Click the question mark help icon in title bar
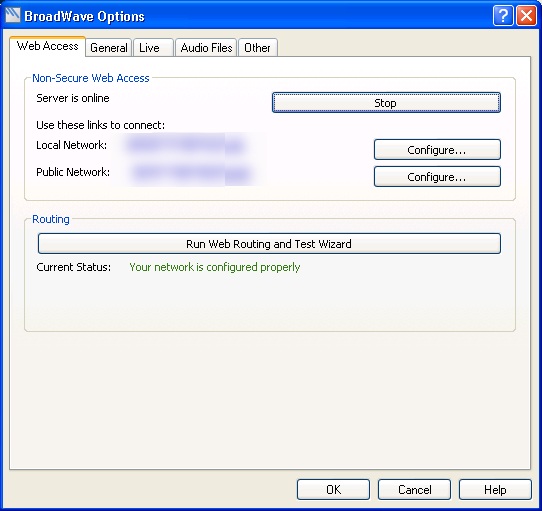The width and height of the screenshot is (542, 511). point(503,16)
